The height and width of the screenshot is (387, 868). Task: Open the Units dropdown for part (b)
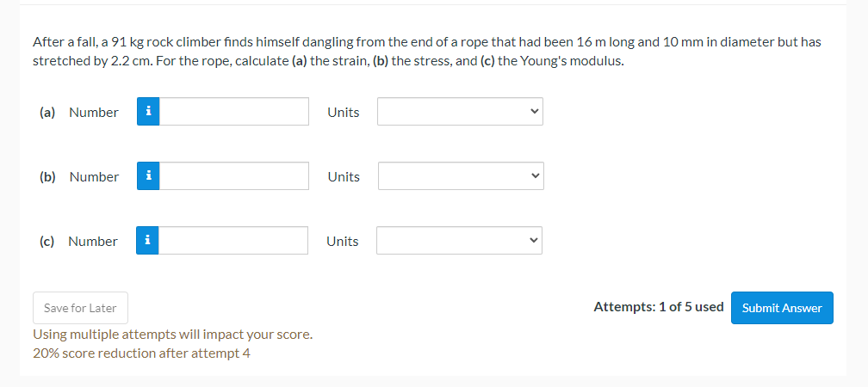tap(462, 175)
